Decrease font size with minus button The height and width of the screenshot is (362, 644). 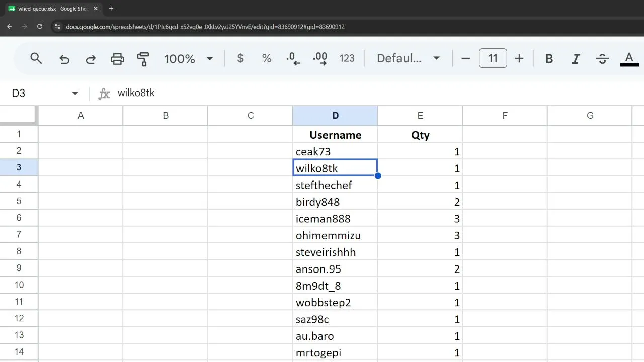(x=466, y=58)
